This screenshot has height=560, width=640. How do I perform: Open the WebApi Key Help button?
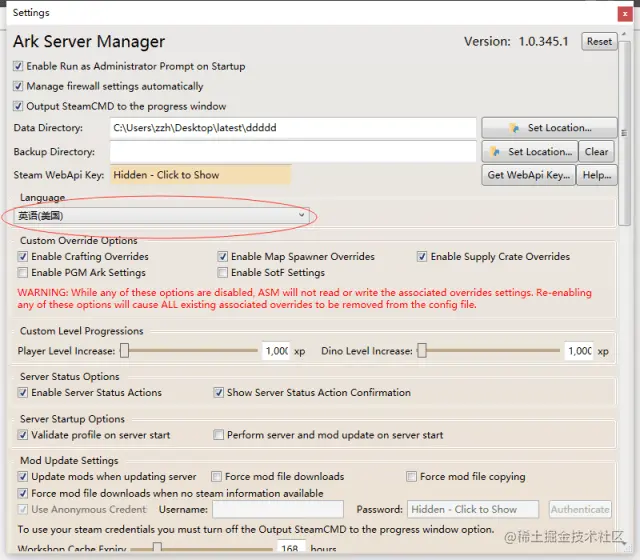597,175
